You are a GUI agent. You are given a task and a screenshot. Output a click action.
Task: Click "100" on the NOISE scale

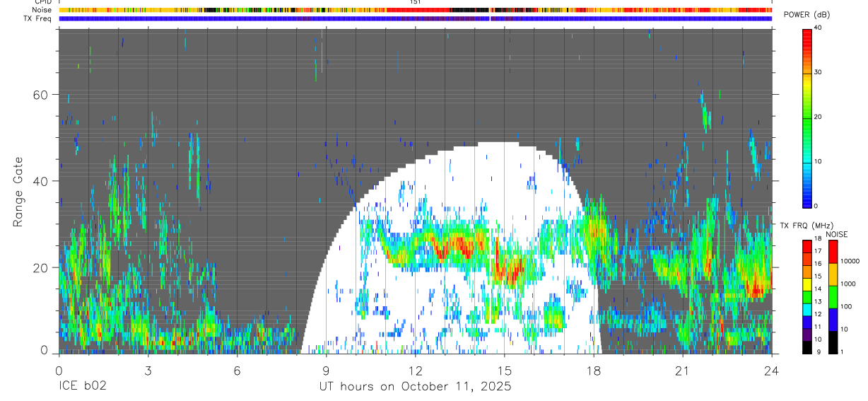coord(846,306)
